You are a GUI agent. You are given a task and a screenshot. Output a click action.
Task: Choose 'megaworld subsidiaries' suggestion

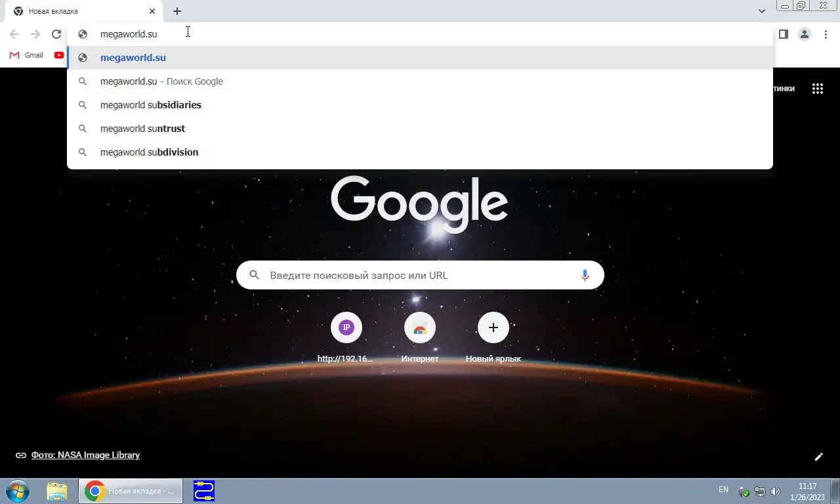pyautogui.click(x=420, y=105)
